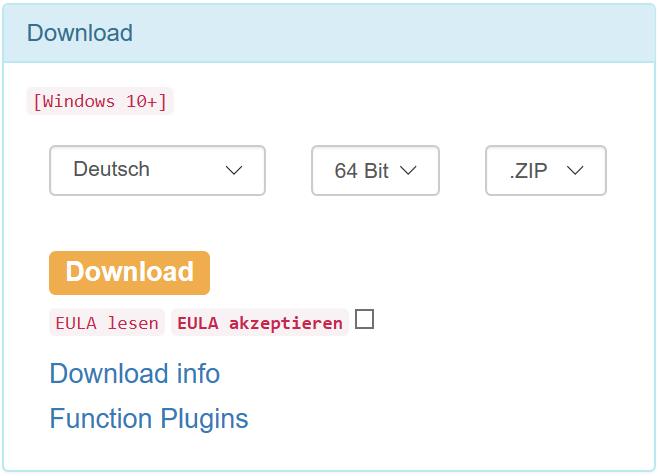Open the EULA lesen link
This screenshot has height=475, width=659.
[x=106, y=323]
